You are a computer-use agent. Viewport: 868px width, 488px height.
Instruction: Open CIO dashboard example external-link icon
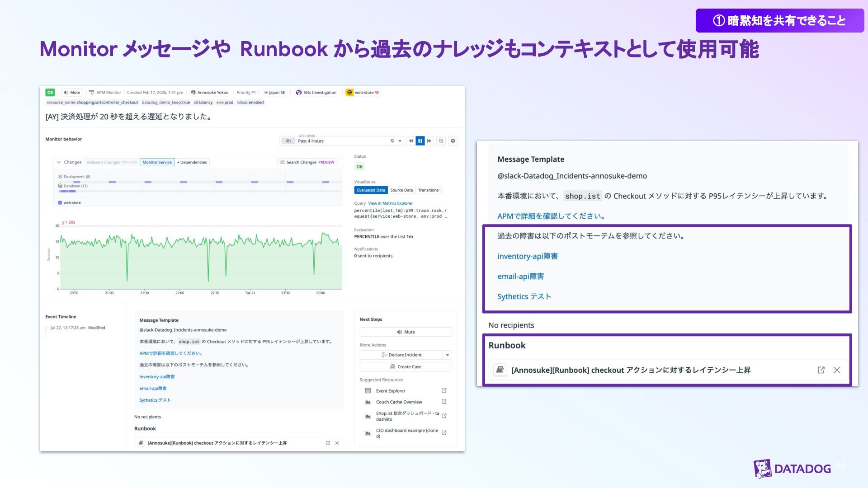[444, 433]
